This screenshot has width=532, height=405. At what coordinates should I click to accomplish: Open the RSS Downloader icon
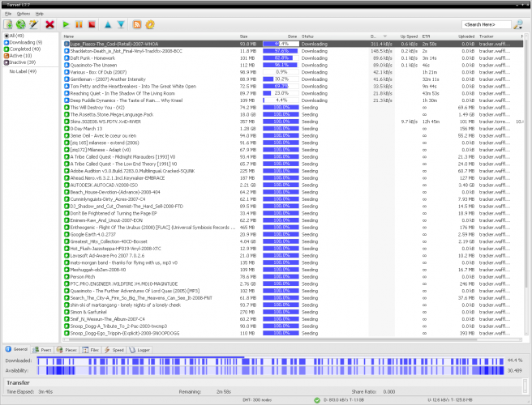[x=137, y=25]
